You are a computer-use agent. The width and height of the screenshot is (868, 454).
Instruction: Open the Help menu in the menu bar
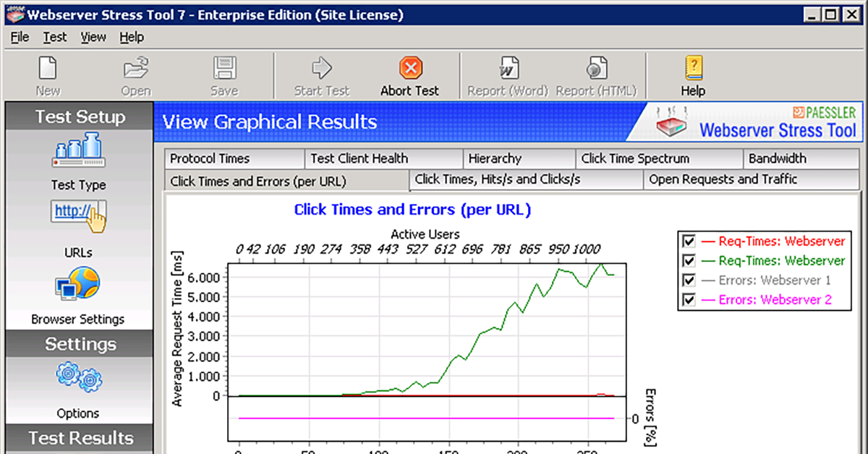[132, 38]
